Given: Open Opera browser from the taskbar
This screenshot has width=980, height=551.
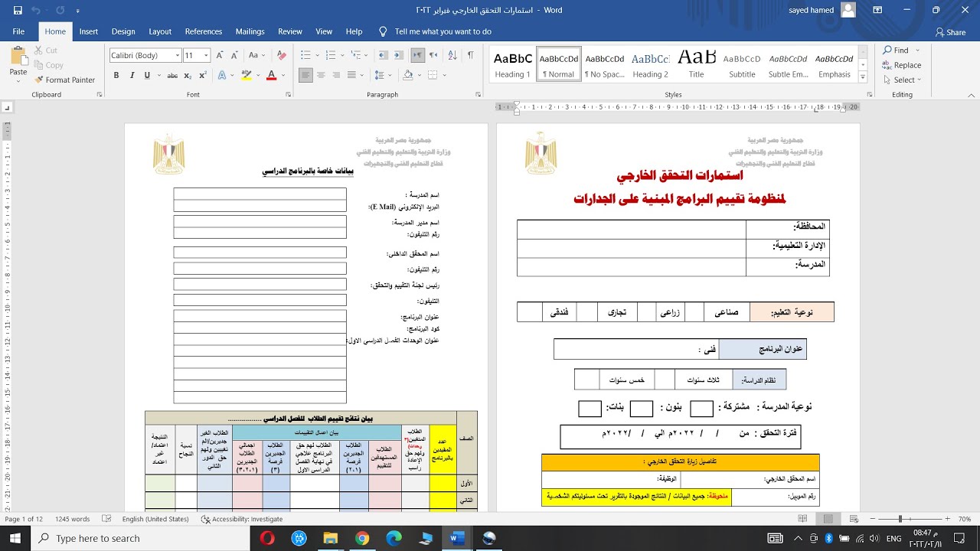Looking at the screenshot, I should click(x=267, y=539).
